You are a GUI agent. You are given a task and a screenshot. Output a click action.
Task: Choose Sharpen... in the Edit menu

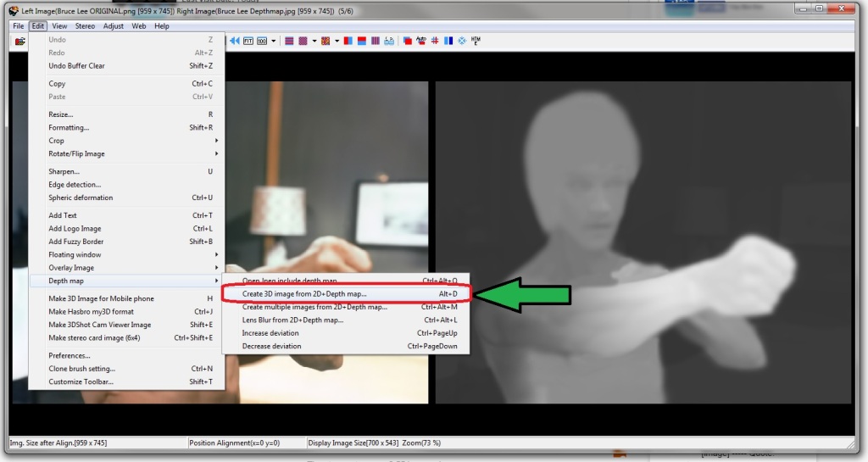(x=127, y=171)
